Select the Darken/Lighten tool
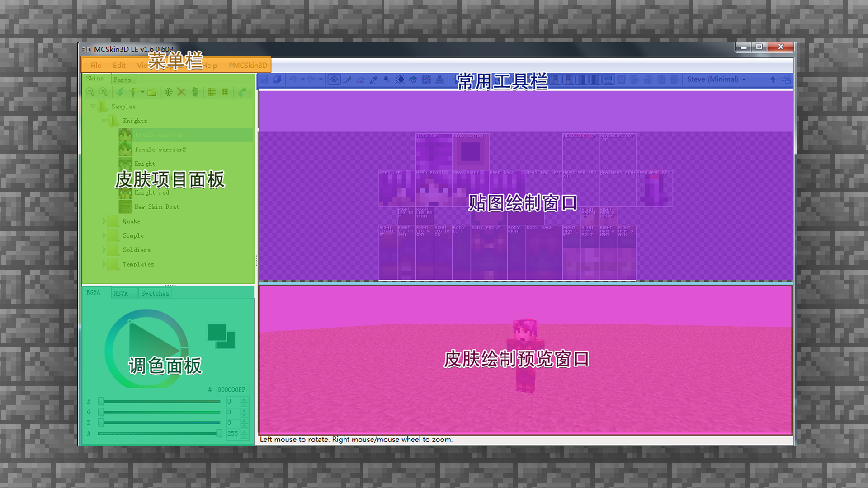This screenshot has height=488, width=868. [400, 80]
